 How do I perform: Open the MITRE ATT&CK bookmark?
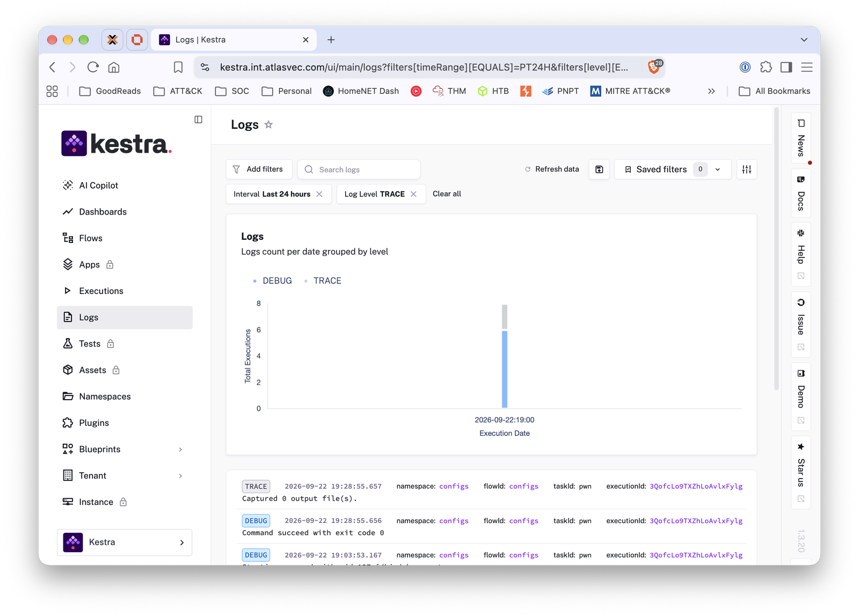[630, 91]
